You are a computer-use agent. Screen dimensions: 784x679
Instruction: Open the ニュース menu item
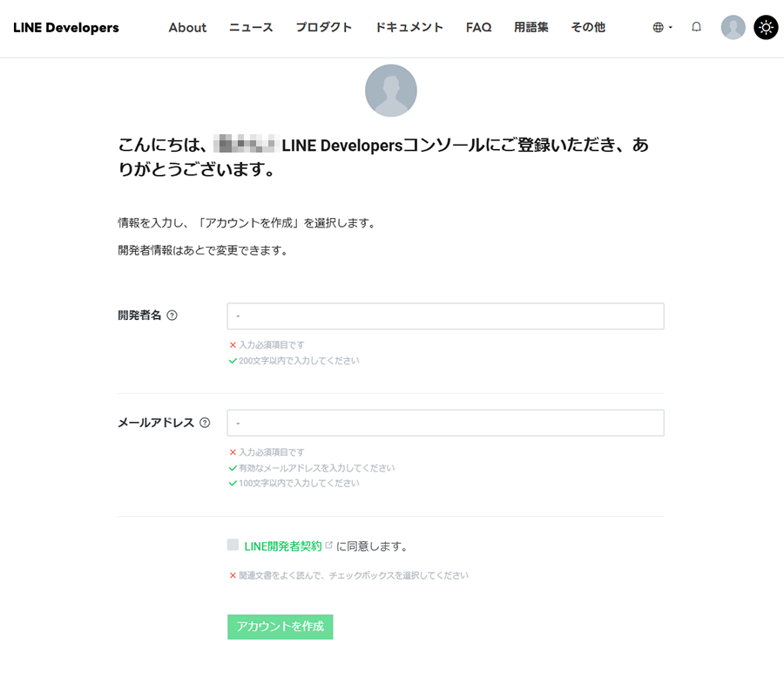(251, 27)
